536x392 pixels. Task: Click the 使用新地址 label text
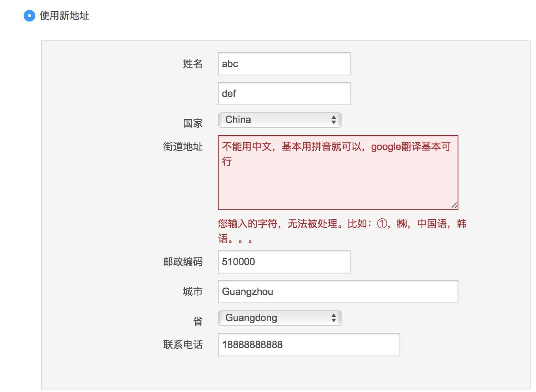(x=64, y=16)
